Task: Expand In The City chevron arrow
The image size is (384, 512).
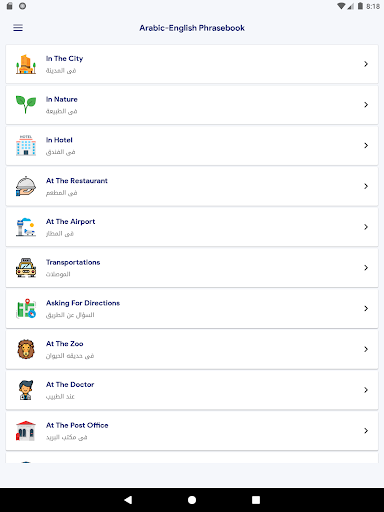Action: click(366, 64)
